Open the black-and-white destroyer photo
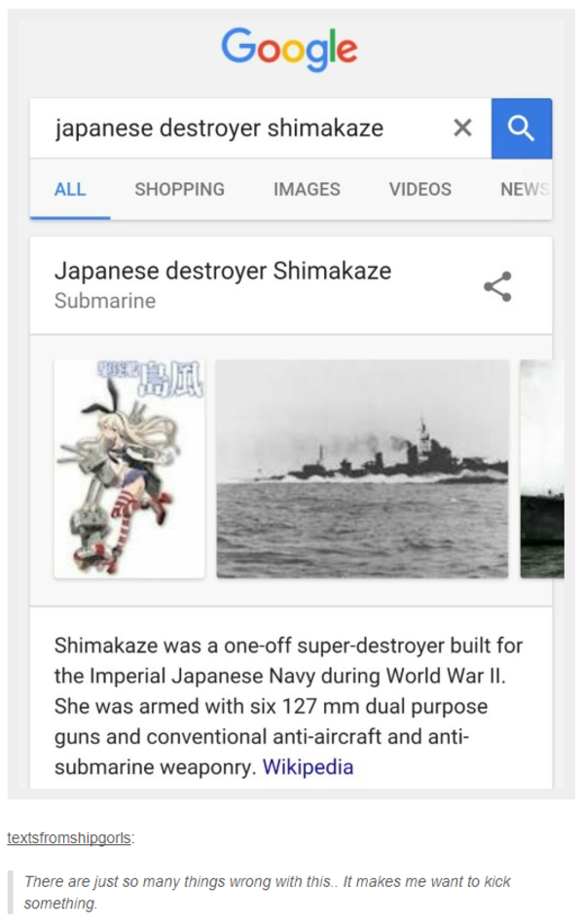 tap(362, 468)
